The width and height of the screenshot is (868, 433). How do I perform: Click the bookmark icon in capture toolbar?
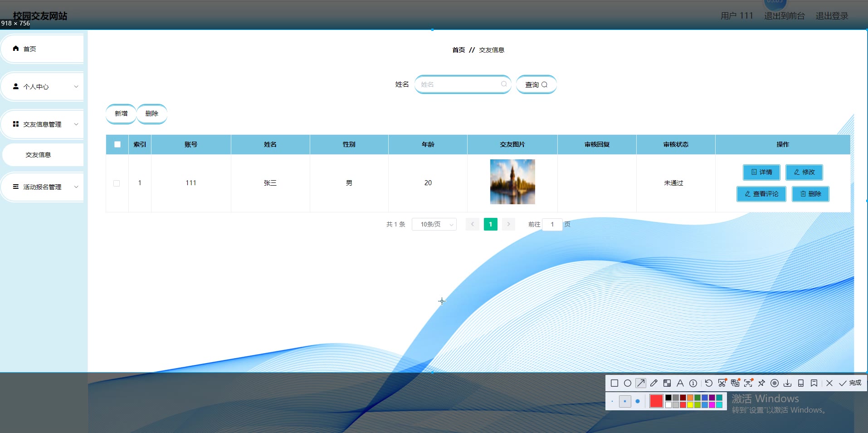pyautogui.click(x=814, y=383)
